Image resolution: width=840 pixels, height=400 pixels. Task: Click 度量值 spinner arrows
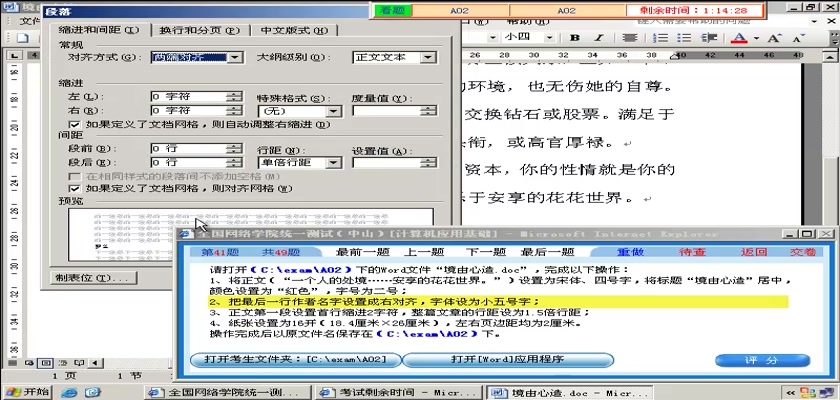pos(430,111)
